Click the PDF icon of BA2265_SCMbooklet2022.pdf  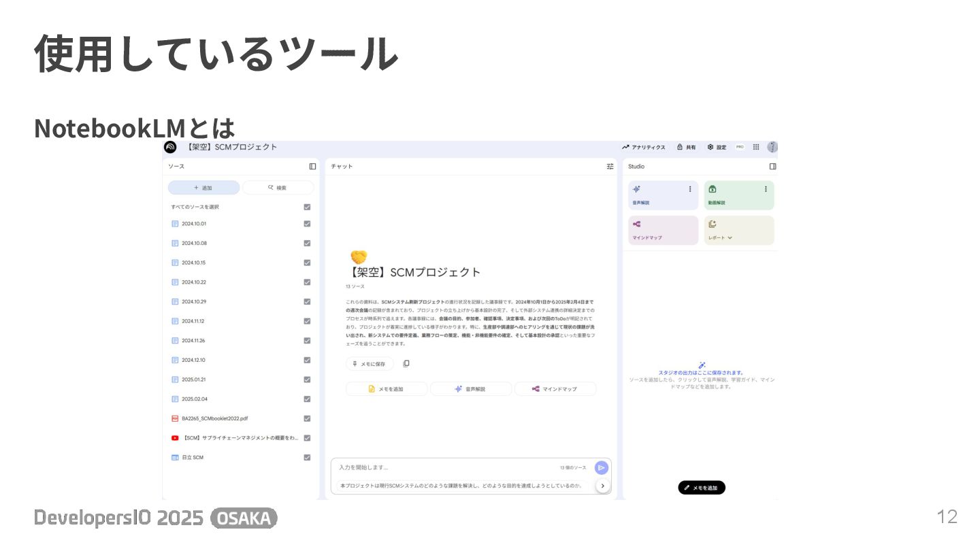175,418
